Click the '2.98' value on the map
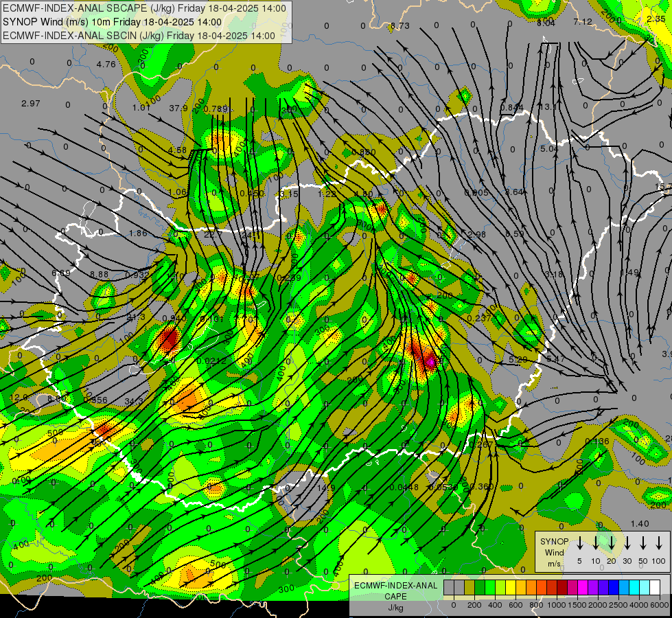The image size is (672, 618). [476, 235]
